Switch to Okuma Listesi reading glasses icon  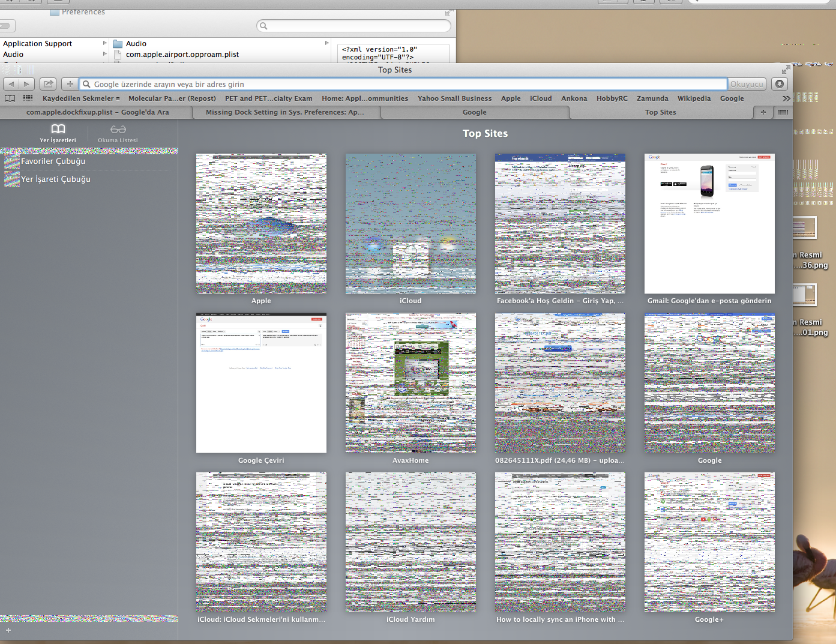point(118,133)
